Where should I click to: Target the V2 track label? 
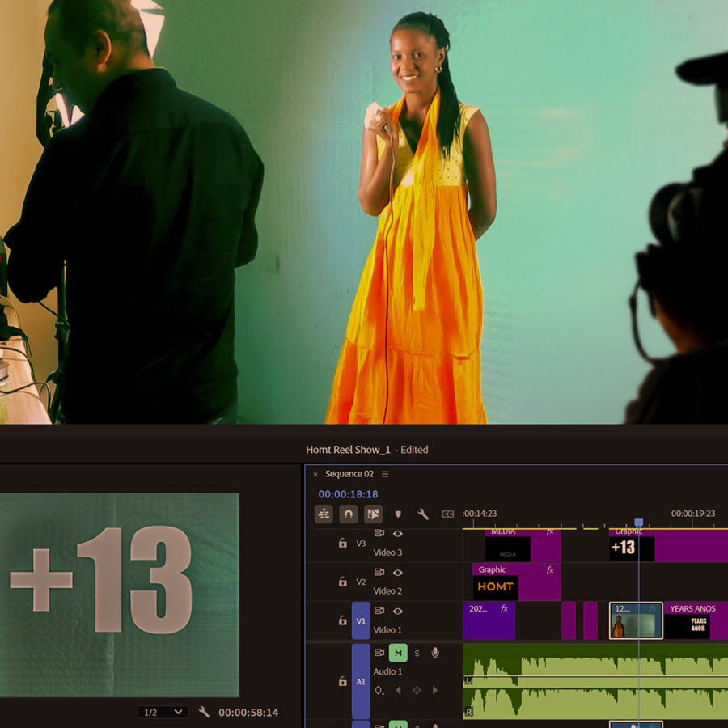pos(361,582)
